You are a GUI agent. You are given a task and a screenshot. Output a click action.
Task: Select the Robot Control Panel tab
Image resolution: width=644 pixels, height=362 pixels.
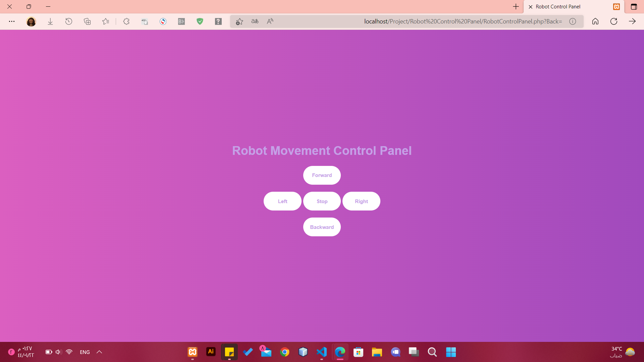click(x=558, y=6)
